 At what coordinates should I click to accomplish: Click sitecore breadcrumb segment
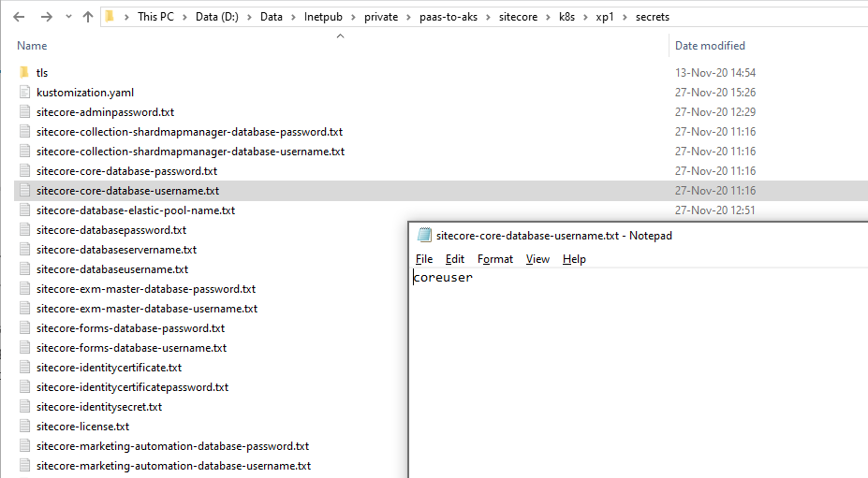(518, 17)
